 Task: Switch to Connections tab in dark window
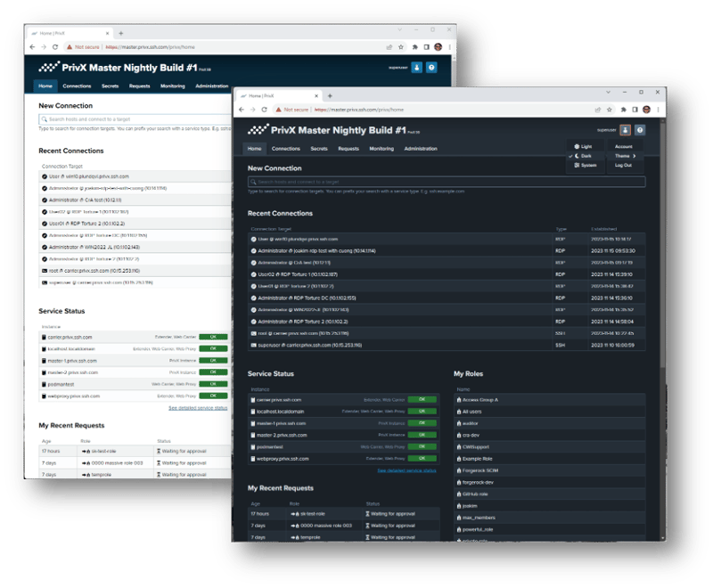[x=285, y=149]
